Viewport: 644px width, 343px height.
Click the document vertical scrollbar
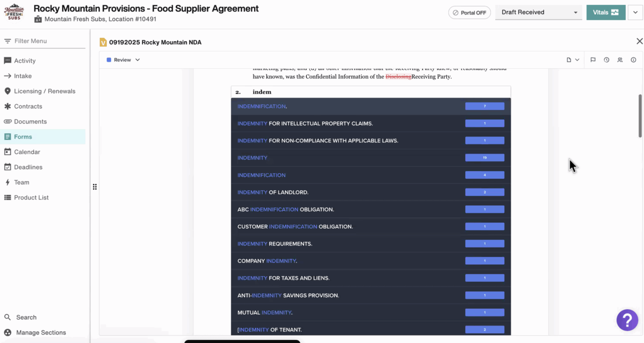tap(640, 116)
